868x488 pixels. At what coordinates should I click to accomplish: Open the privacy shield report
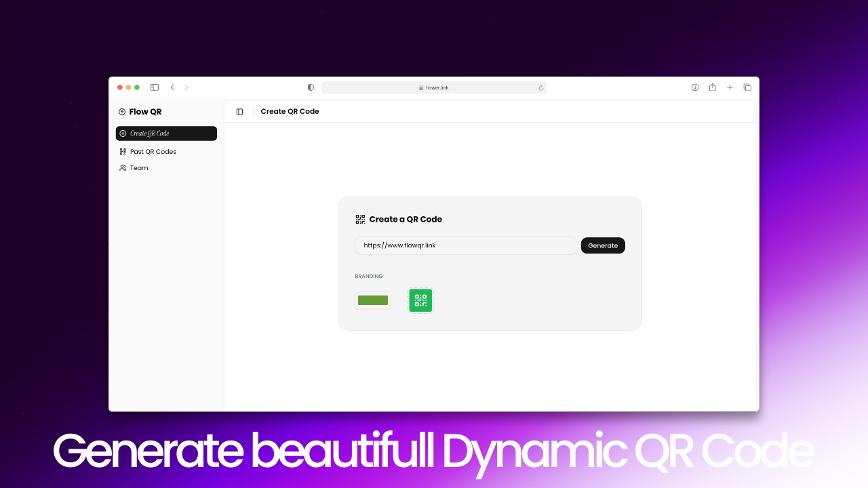click(x=311, y=87)
